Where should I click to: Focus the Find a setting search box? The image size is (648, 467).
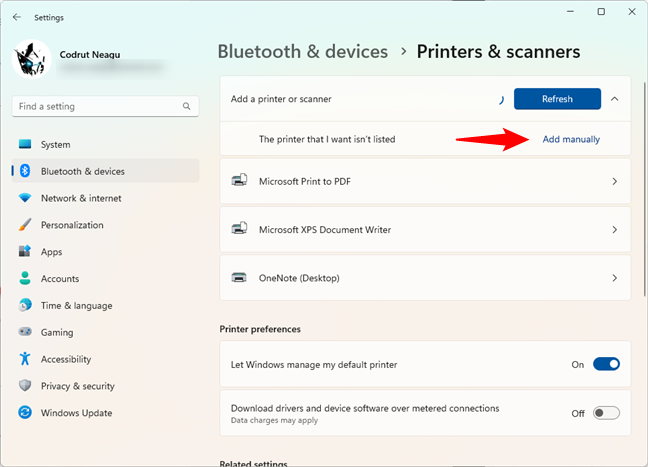pos(105,106)
